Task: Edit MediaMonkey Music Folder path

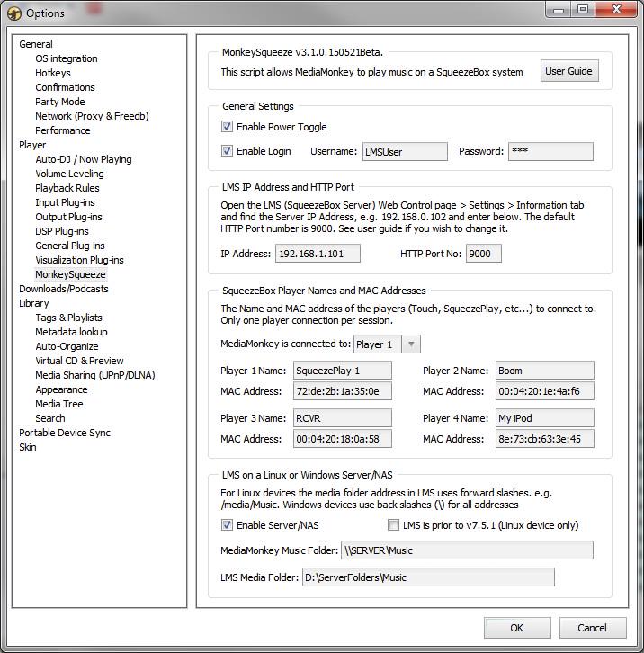Action: [467, 550]
